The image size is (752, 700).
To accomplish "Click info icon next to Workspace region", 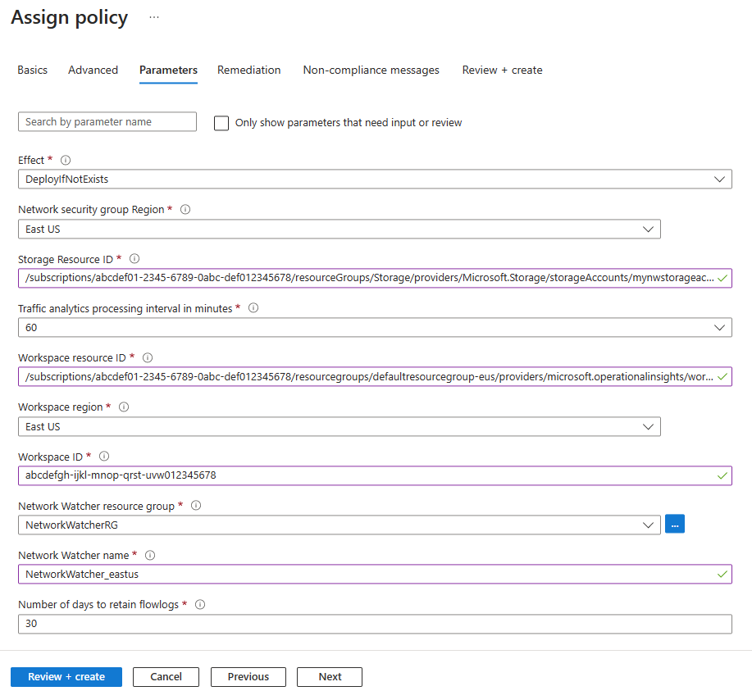I will pyautogui.click(x=124, y=407).
